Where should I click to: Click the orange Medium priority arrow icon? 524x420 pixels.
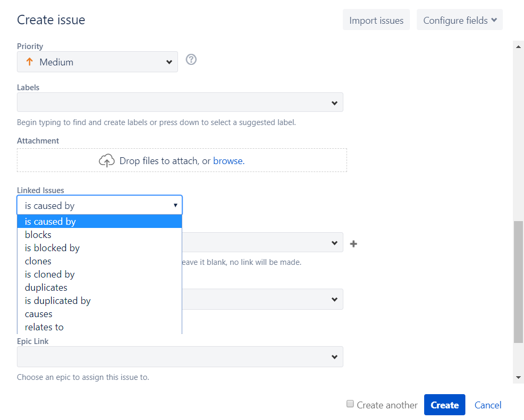coord(30,62)
